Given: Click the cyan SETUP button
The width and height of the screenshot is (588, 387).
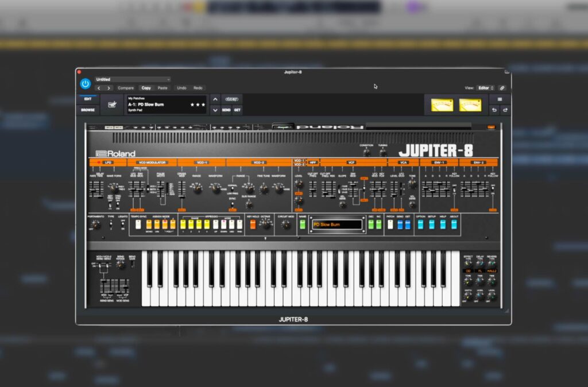Looking at the screenshot, I should (x=432, y=225).
